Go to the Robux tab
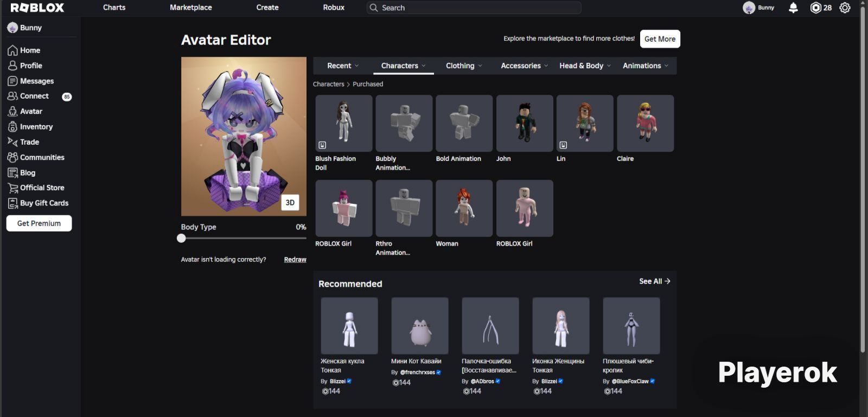868x417 pixels. [x=334, y=8]
